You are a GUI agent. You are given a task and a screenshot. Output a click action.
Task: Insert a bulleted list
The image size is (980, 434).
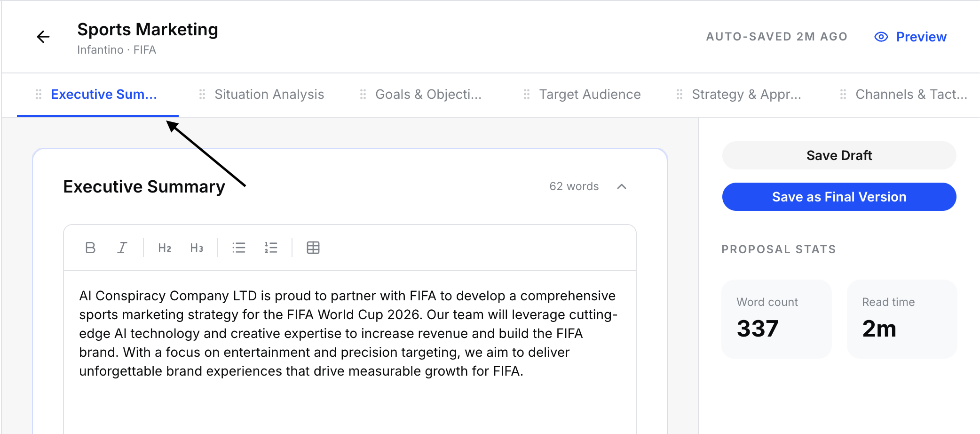point(239,248)
